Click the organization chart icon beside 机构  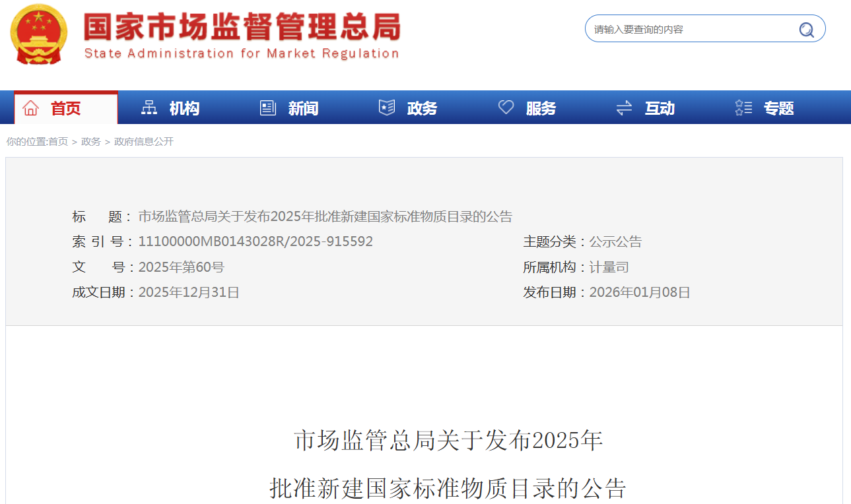pos(149,108)
